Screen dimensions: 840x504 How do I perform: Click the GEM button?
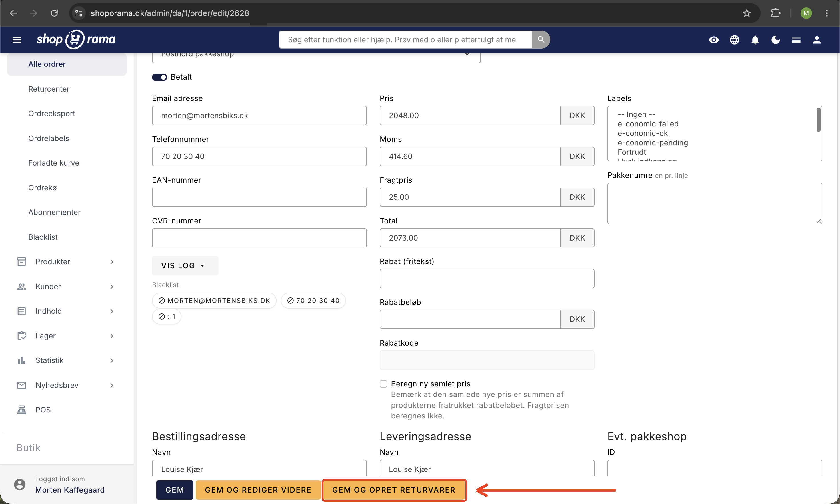pyautogui.click(x=175, y=490)
